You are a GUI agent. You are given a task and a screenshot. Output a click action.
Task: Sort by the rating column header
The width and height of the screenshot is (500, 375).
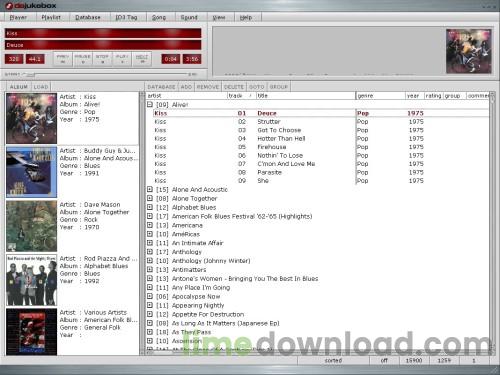tap(433, 96)
